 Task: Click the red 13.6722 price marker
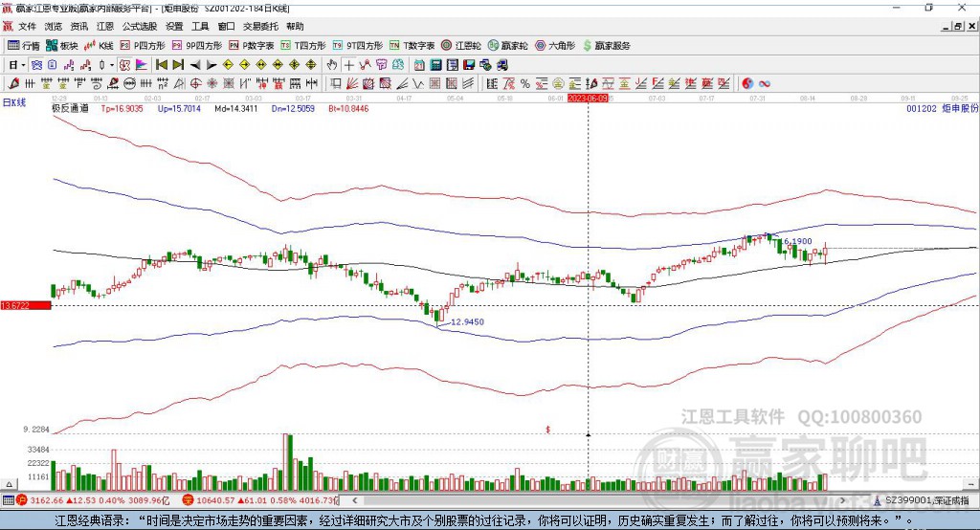26,305
